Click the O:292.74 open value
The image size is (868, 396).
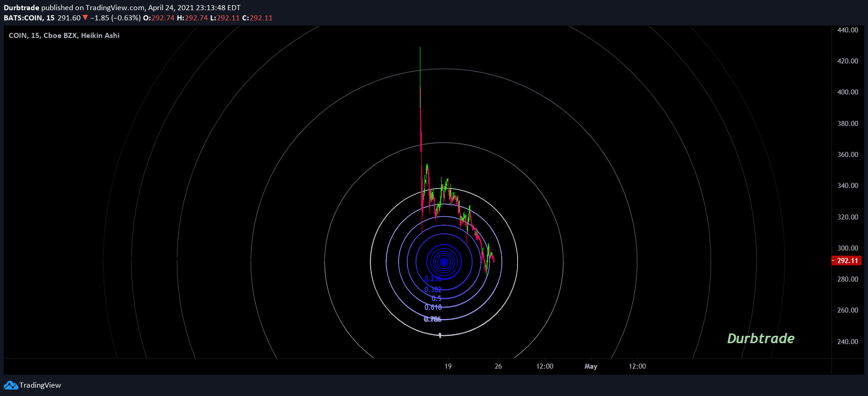tap(159, 18)
